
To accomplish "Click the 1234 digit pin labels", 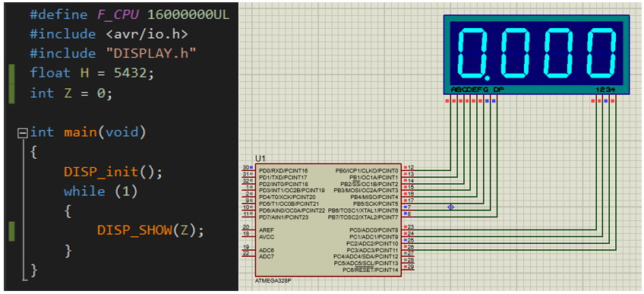I will [x=605, y=89].
